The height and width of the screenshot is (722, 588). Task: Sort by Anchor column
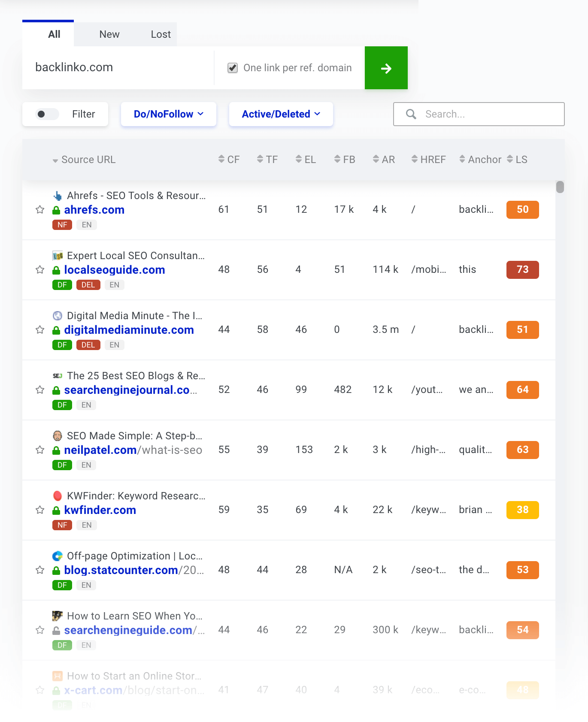pos(480,160)
